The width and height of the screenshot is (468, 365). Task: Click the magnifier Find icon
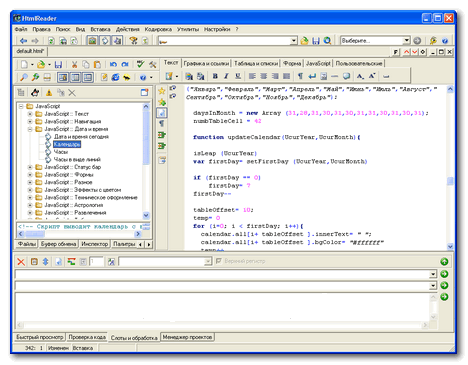coord(24,77)
